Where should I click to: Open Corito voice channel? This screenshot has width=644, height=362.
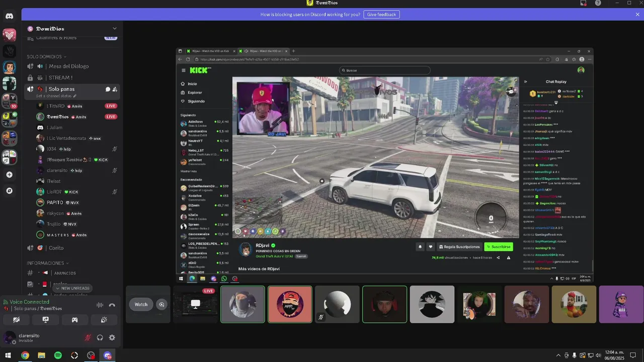click(x=73, y=248)
